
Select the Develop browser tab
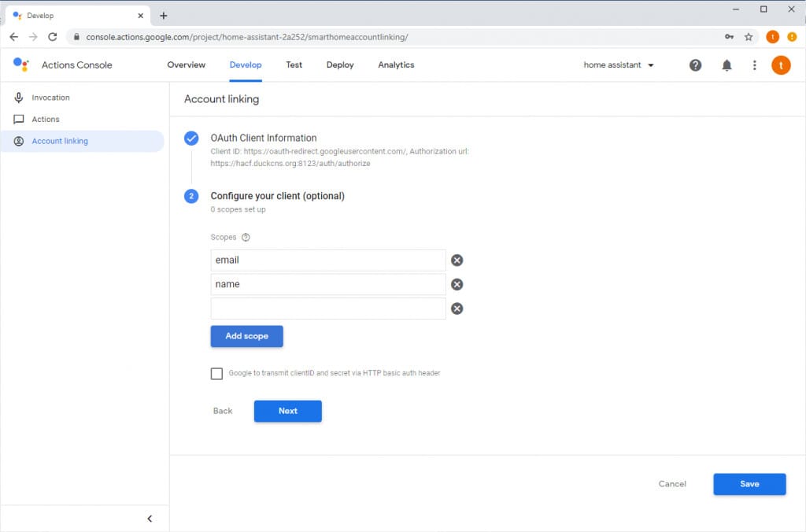click(78, 16)
